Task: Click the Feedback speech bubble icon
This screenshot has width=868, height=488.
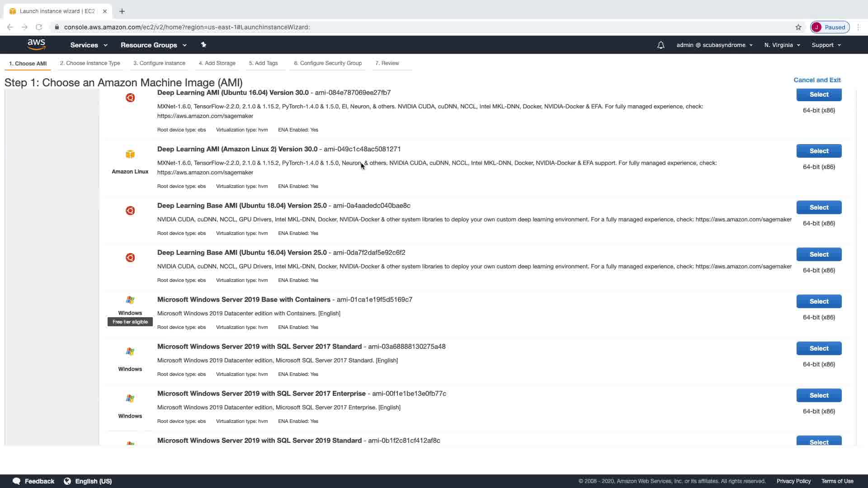Action: [x=17, y=481]
